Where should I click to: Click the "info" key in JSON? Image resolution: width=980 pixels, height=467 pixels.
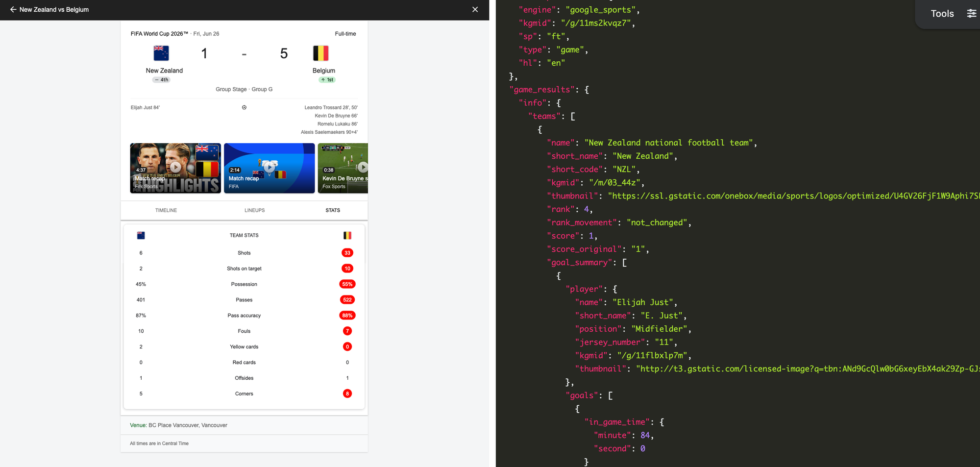point(533,103)
